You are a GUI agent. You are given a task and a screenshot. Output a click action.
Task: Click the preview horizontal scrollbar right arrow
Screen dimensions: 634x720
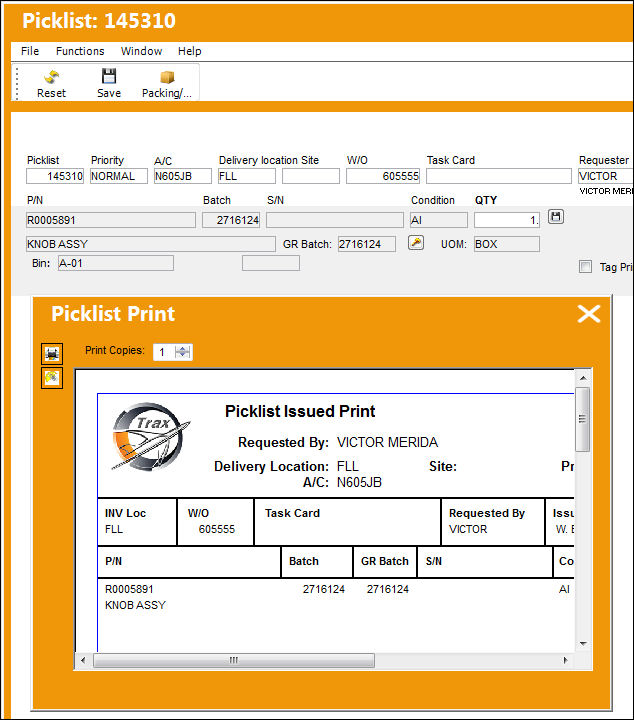coord(566,660)
